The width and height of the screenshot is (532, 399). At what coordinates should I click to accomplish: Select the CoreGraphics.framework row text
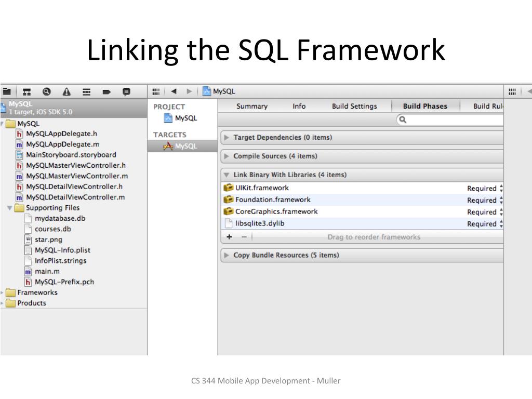[x=276, y=211]
